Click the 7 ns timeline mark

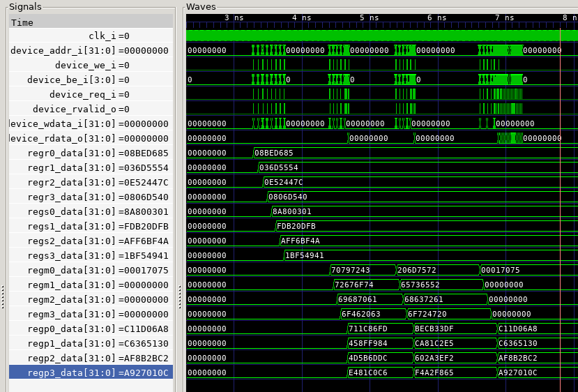click(x=505, y=17)
